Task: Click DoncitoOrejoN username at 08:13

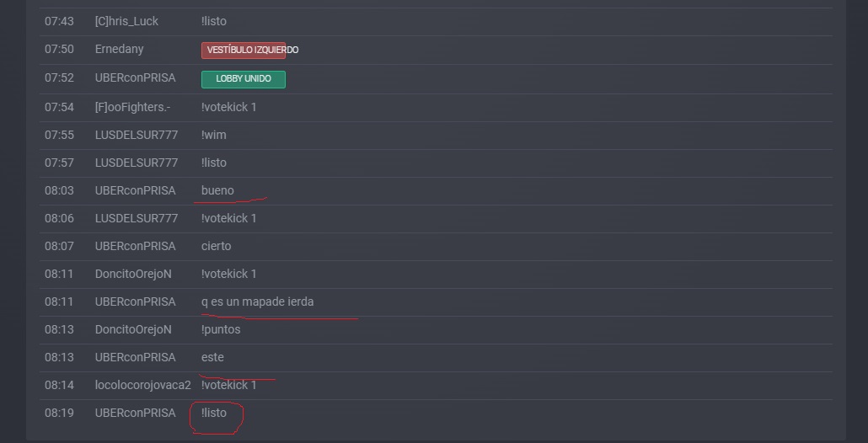Action: coord(133,329)
